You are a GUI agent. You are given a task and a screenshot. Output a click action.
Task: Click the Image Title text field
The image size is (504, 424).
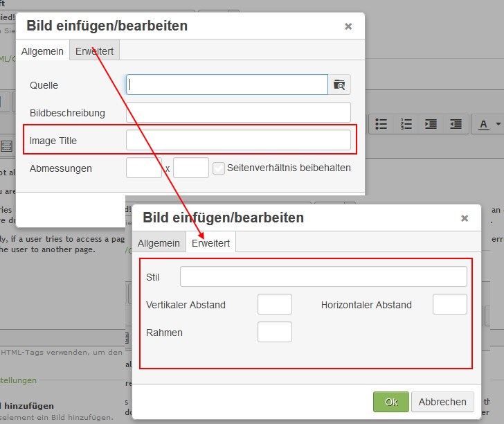pos(238,141)
